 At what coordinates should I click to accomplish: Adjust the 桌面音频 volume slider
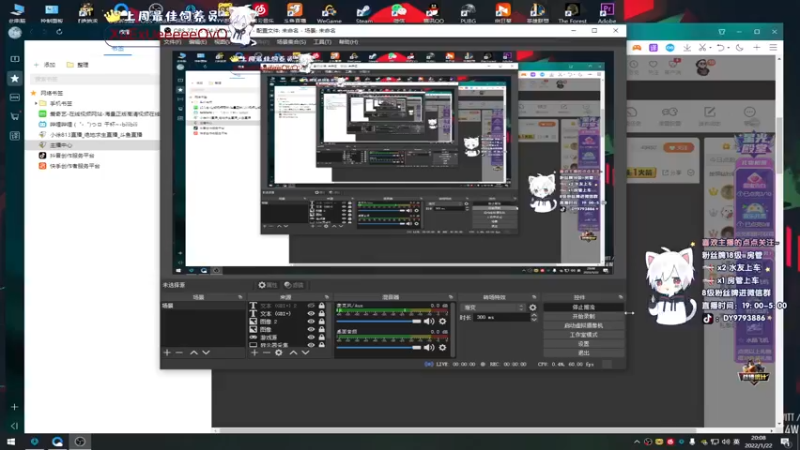pos(379,347)
